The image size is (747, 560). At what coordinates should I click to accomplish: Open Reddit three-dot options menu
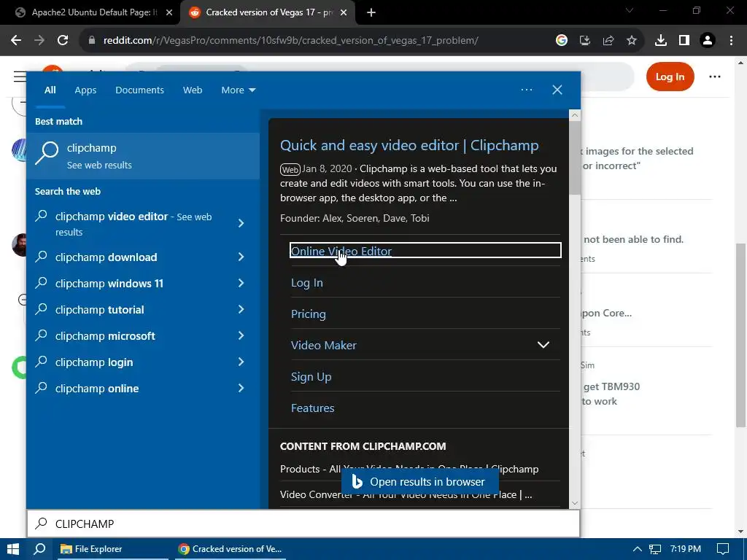click(x=715, y=77)
